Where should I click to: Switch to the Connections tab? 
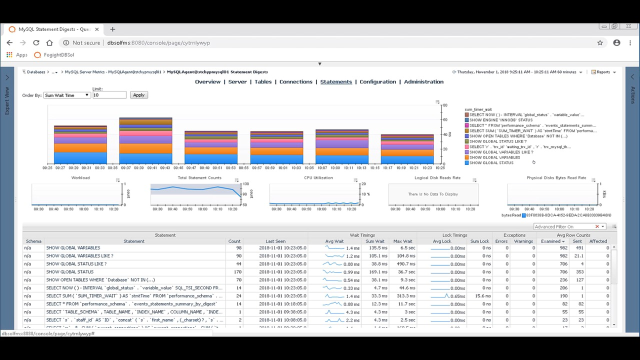coord(296,82)
